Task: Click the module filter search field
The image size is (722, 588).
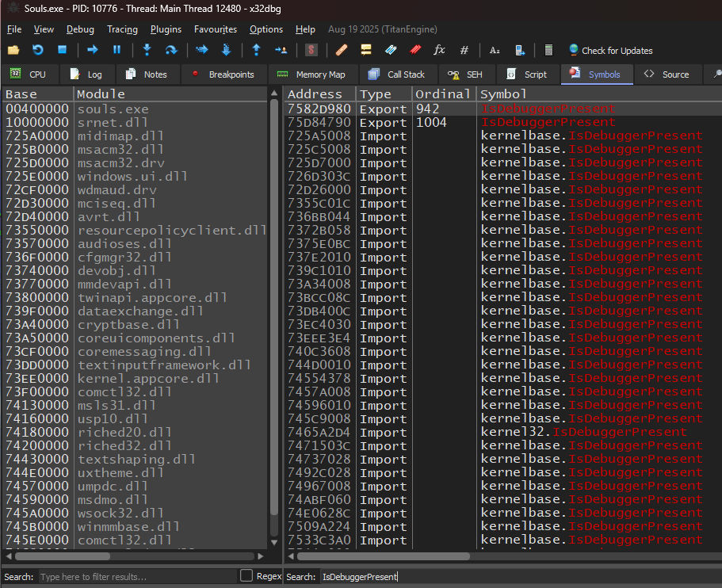Action: (136, 576)
